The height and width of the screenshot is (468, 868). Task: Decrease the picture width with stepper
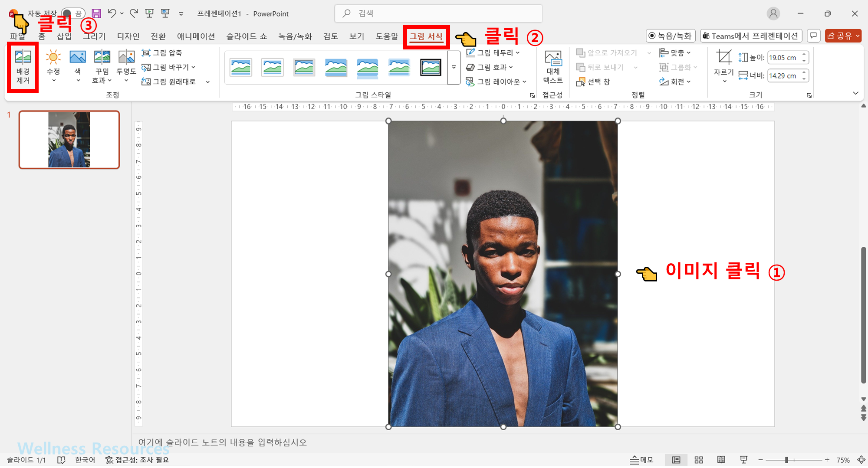(804, 79)
